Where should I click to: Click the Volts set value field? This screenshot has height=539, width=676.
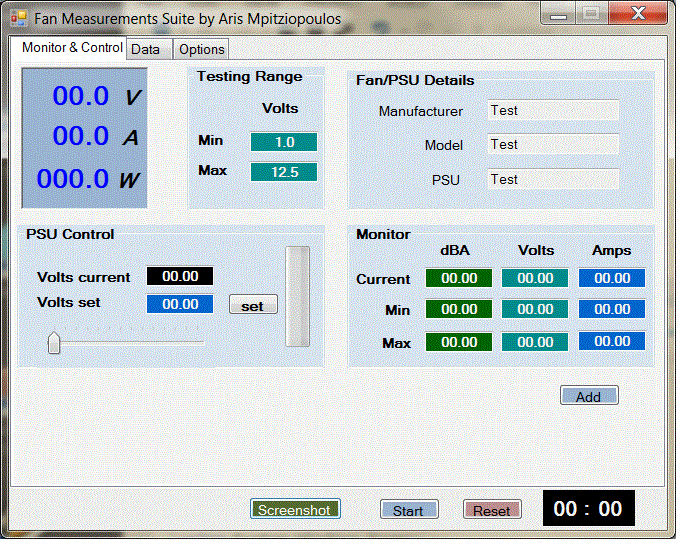pos(180,304)
